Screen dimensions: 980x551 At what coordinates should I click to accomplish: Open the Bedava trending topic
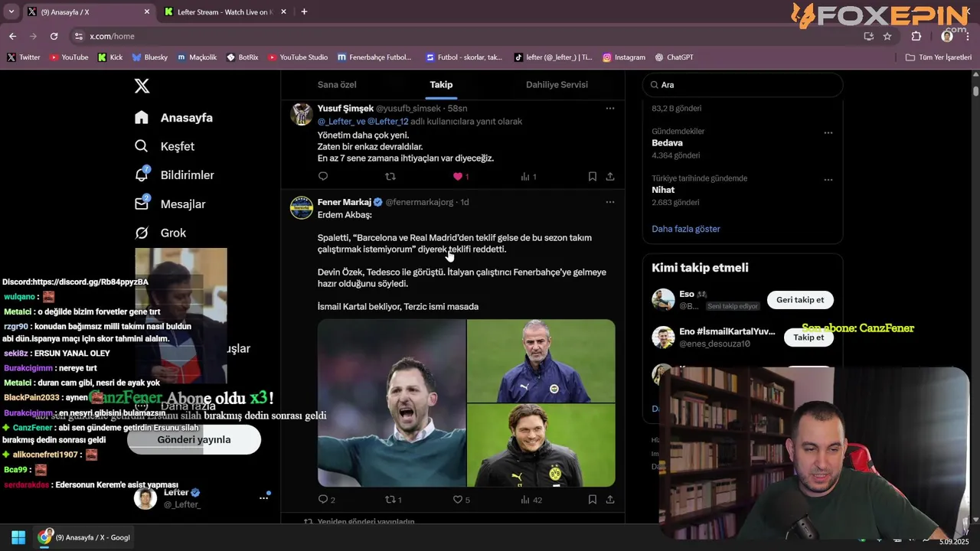point(667,143)
